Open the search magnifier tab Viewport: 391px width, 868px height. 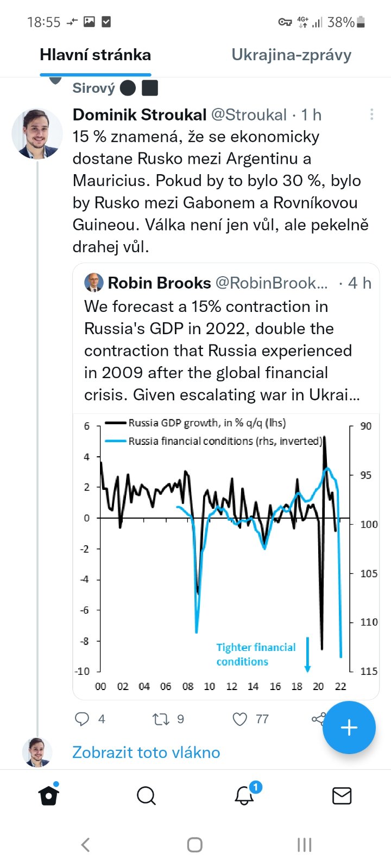click(x=146, y=796)
